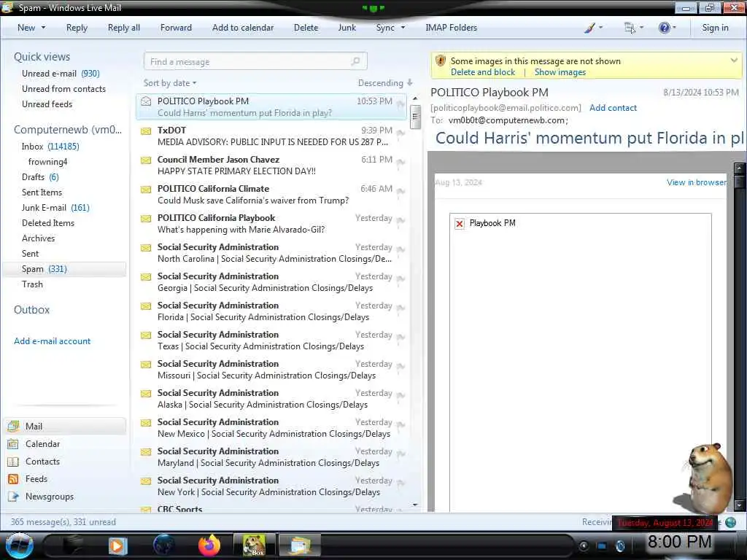This screenshot has height=560, width=747.
Task: Select Forward in toolbar
Action: pyautogui.click(x=176, y=28)
